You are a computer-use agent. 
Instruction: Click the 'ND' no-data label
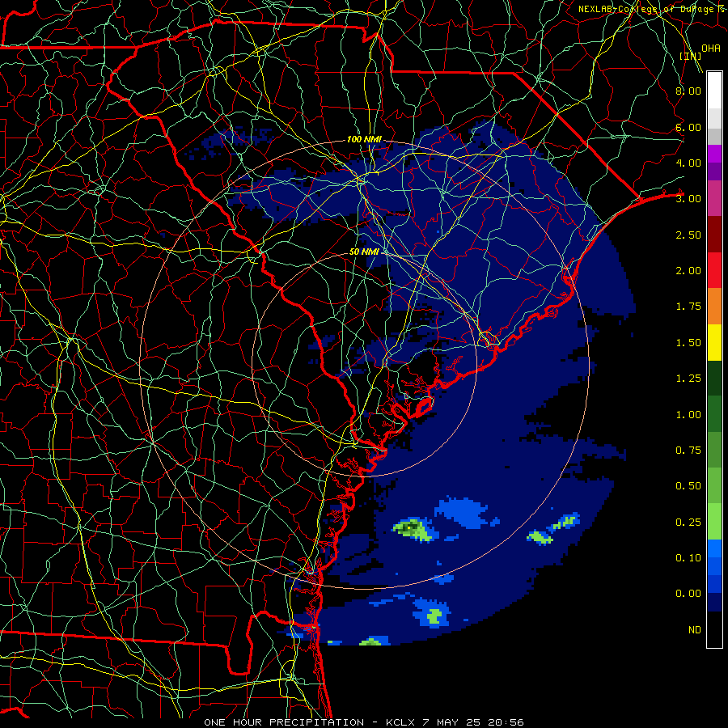(x=695, y=630)
